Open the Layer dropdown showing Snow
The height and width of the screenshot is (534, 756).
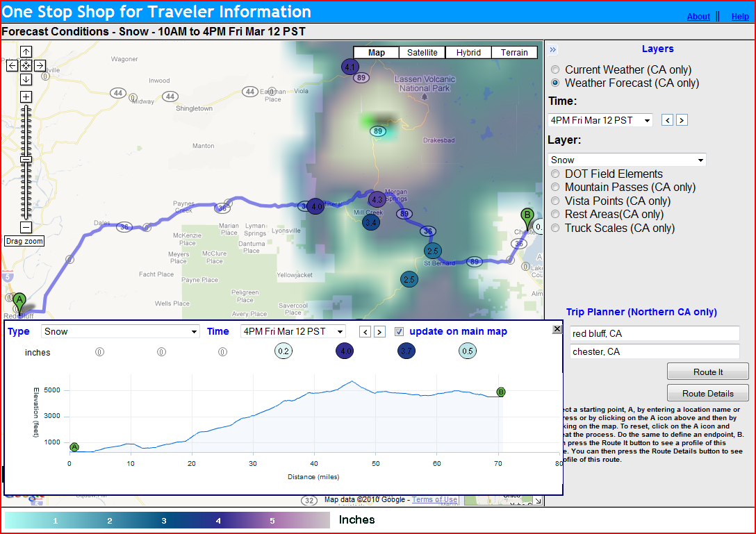tap(627, 160)
